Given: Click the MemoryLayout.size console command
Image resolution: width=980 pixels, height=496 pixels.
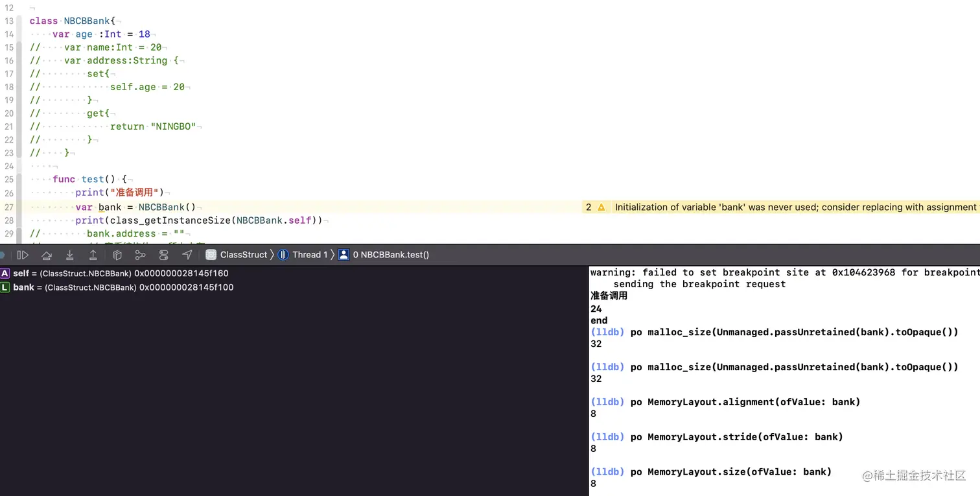Looking at the screenshot, I should tap(711, 472).
